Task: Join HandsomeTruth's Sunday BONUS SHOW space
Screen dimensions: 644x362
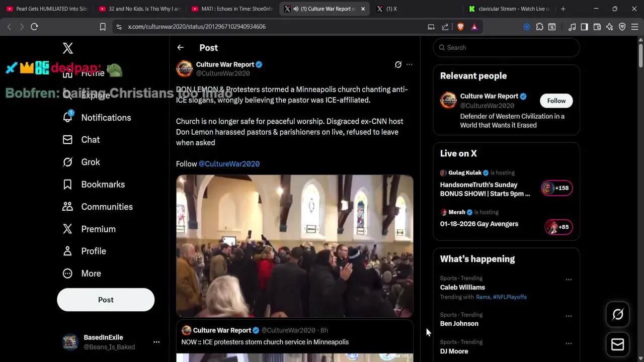Action: (x=485, y=189)
